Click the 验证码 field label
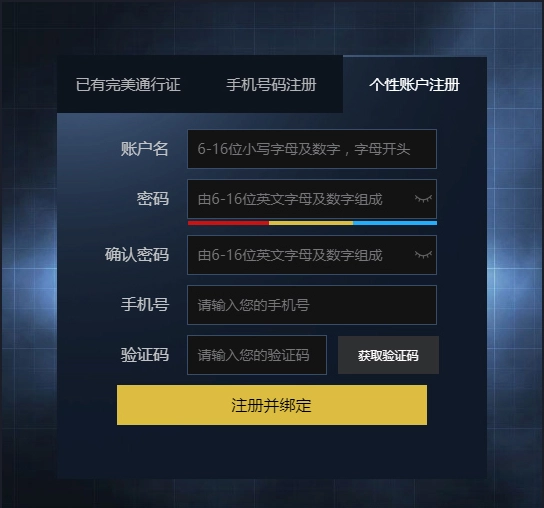 145,355
